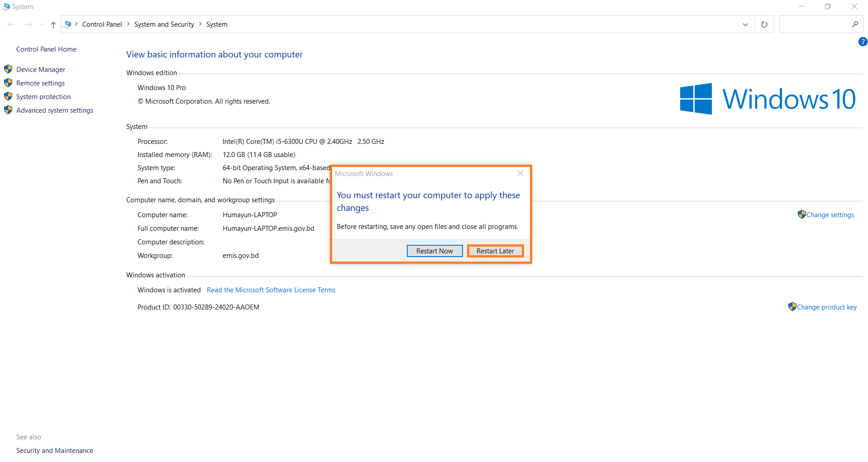Click the Windows is activated text
The image size is (868, 462).
click(x=169, y=290)
